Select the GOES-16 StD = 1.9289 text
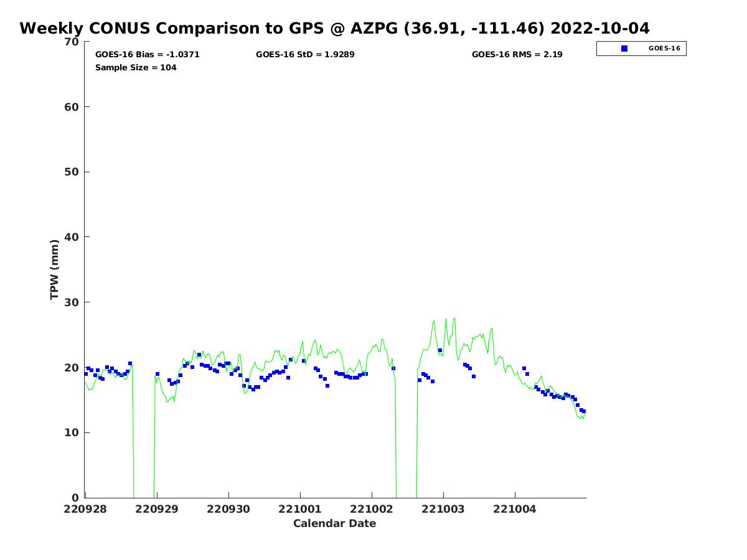747x560 pixels. pyautogui.click(x=305, y=55)
